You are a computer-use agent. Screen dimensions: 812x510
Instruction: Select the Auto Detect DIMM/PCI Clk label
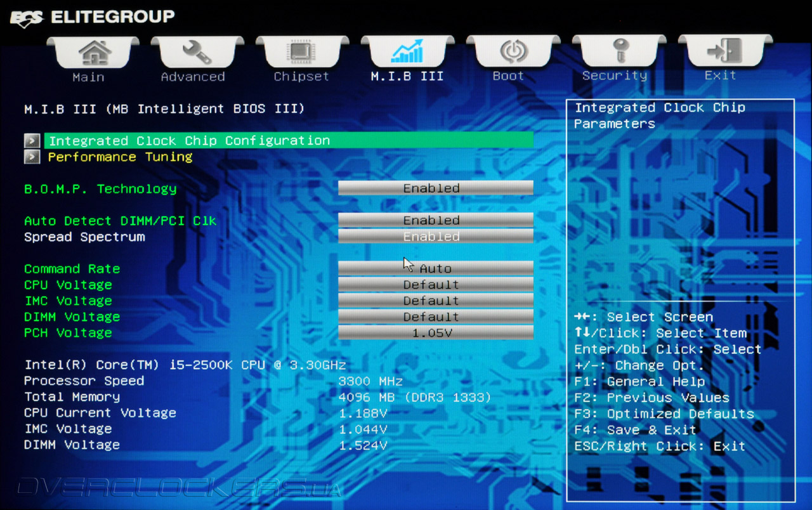tap(121, 221)
